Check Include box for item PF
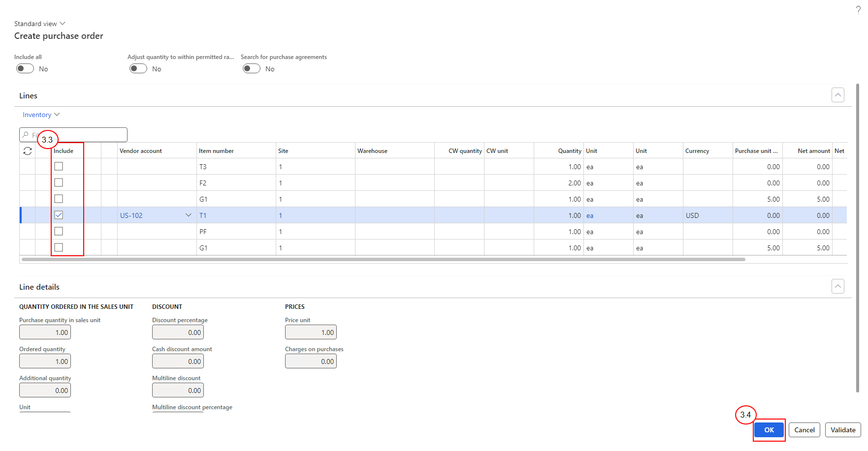Image resolution: width=868 pixels, height=451 pixels. point(59,231)
